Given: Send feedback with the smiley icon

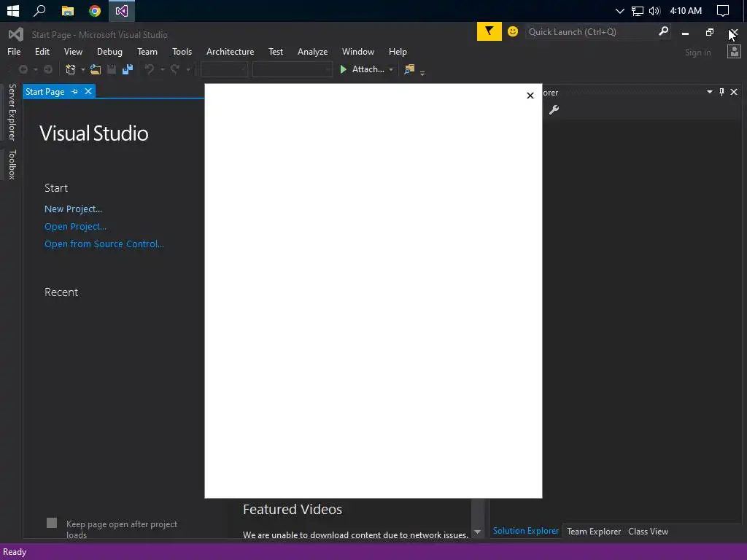Looking at the screenshot, I should [x=513, y=31].
